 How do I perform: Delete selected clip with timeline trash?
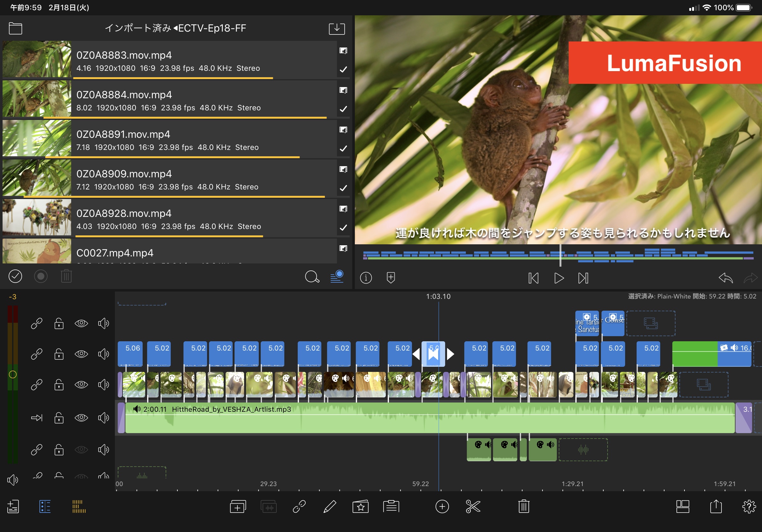tap(523, 506)
